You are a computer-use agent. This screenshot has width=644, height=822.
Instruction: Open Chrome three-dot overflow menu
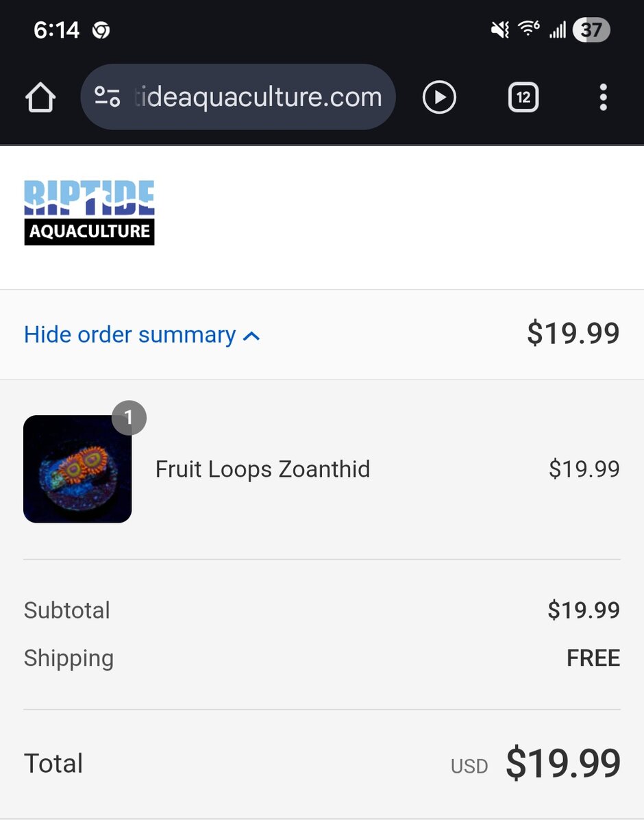603,97
